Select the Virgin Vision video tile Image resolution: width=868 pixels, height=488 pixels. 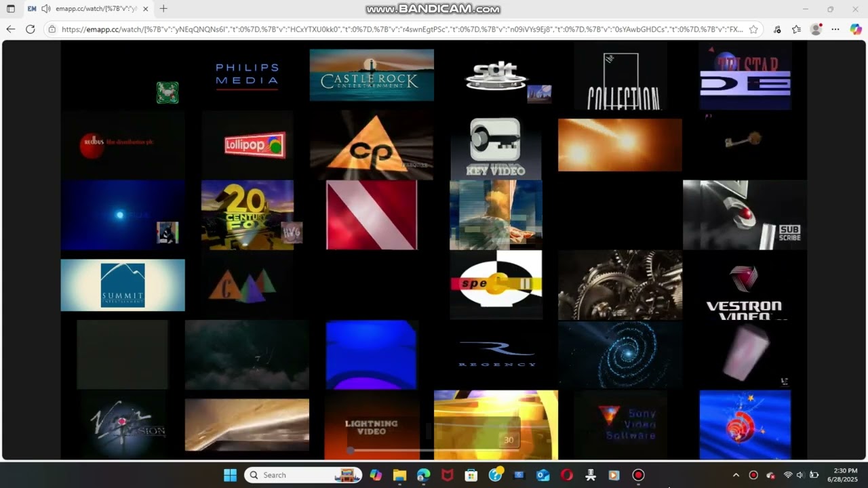tap(123, 425)
